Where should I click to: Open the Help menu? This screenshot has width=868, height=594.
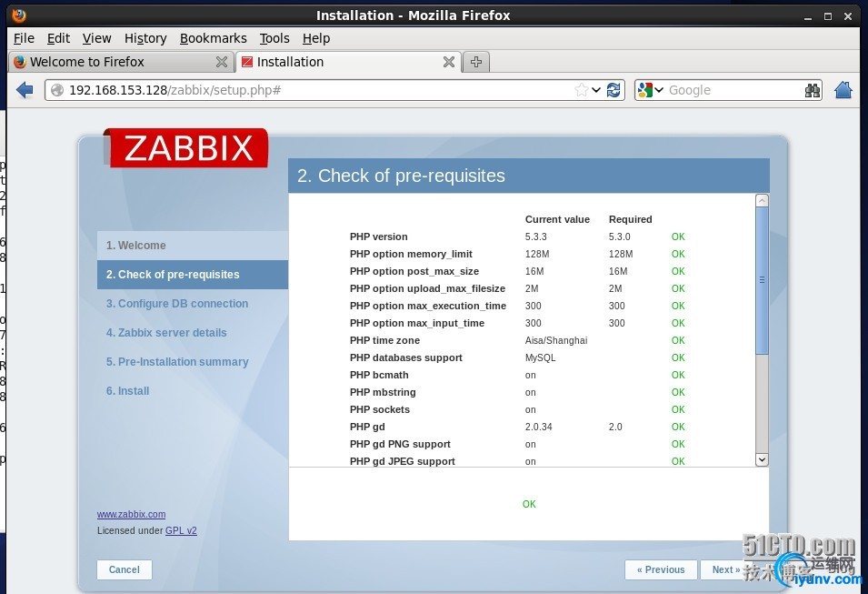[x=316, y=38]
